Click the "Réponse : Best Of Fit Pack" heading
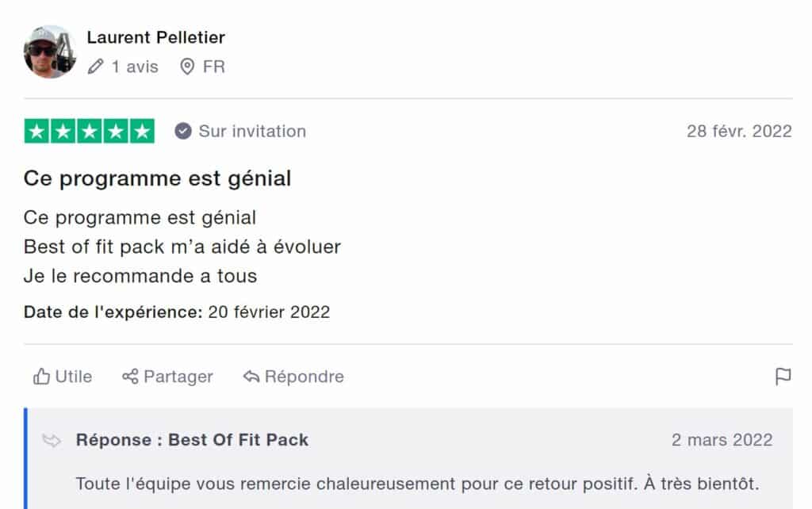 192,440
